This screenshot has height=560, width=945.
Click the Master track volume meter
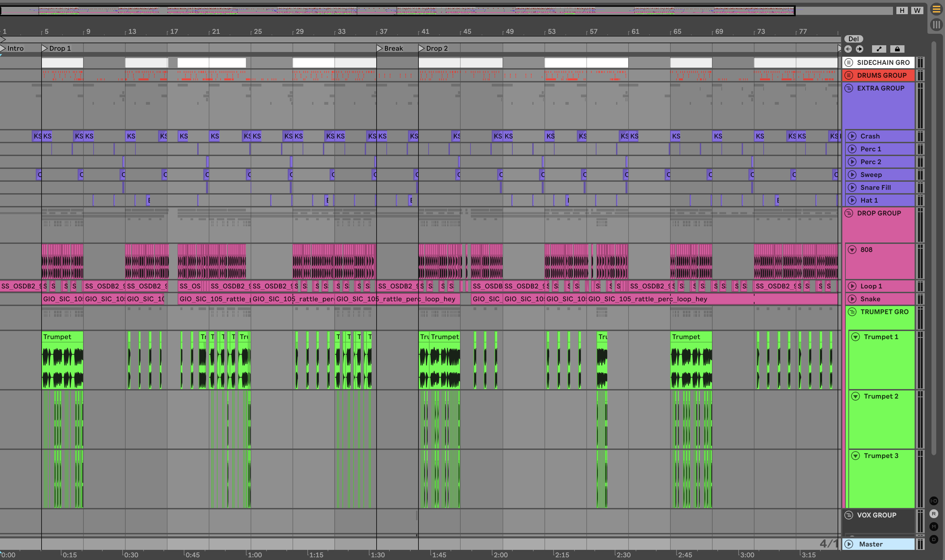coord(920,544)
